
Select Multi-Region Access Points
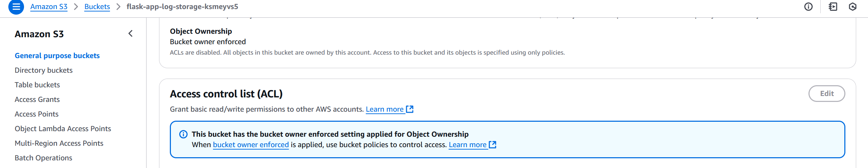click(59, 143)
